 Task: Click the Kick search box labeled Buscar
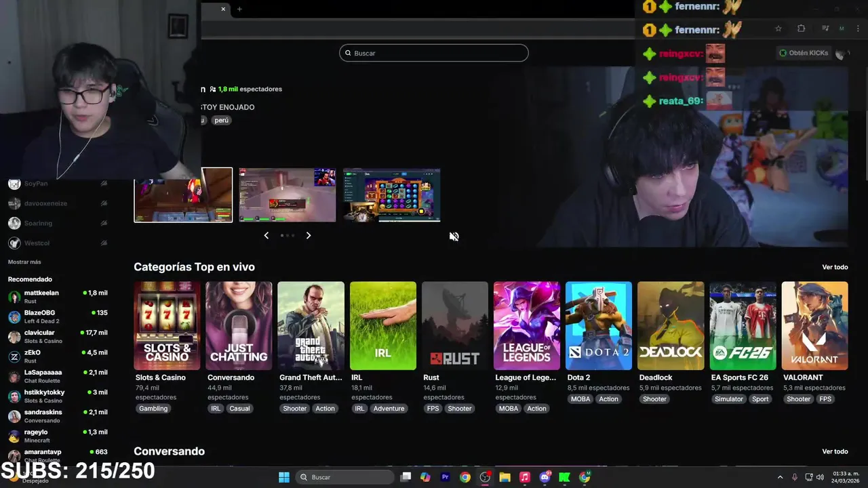[x=434, y=53]
